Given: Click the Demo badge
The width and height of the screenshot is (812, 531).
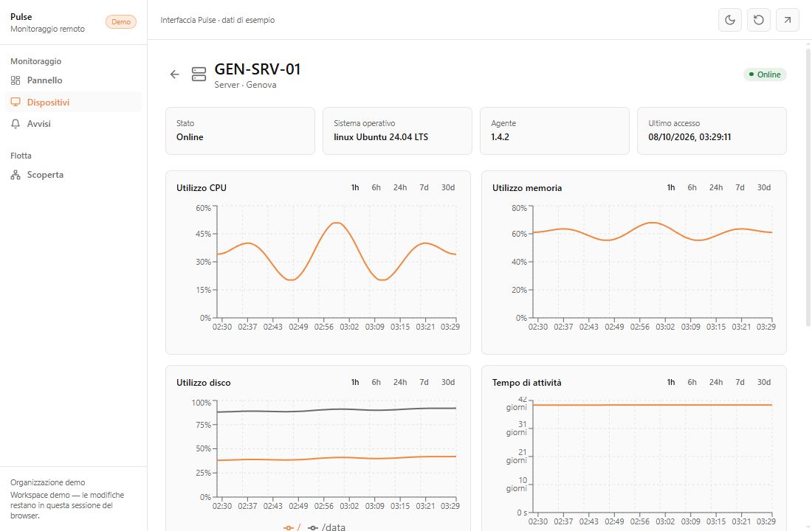Looking at the screenshot, I should coord(121,21).
